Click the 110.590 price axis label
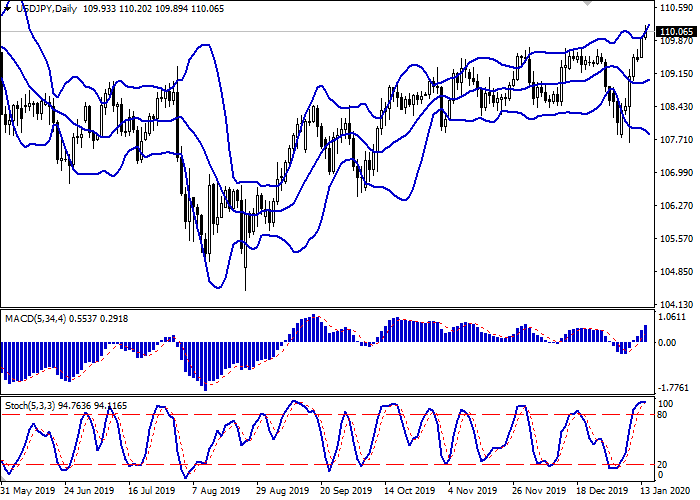Image resolution: width=700 pixels, height=500 pixels. click(x=676, y=8)
